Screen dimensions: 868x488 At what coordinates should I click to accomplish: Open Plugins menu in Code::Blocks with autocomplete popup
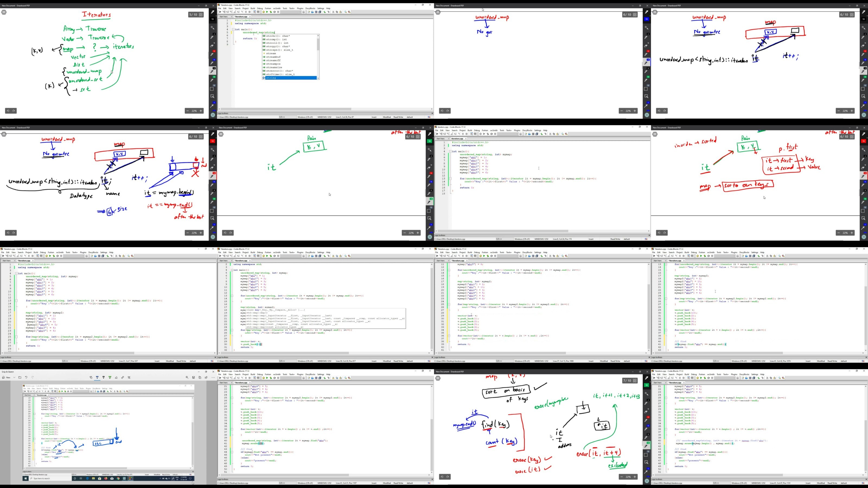click(x=300, y=8)
